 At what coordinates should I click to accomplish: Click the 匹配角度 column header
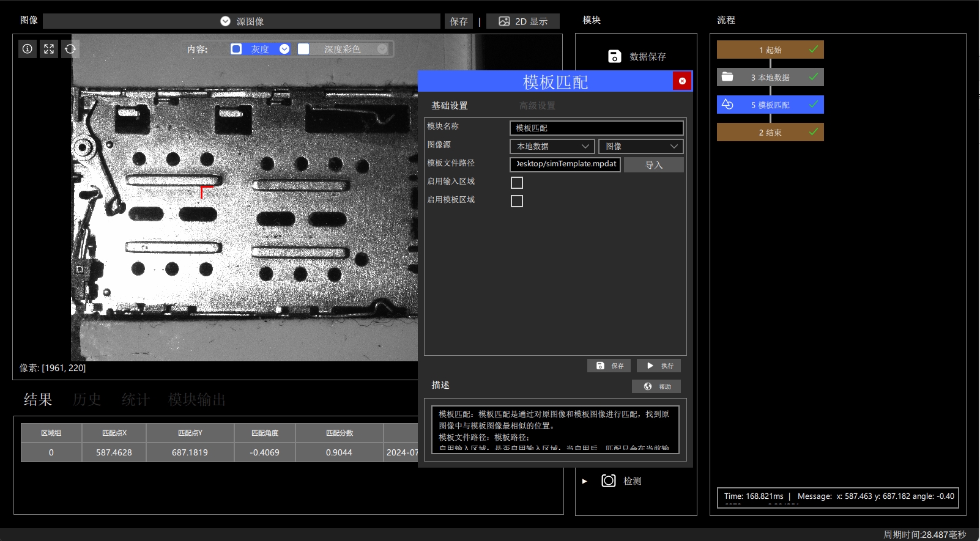click(265, 433)
